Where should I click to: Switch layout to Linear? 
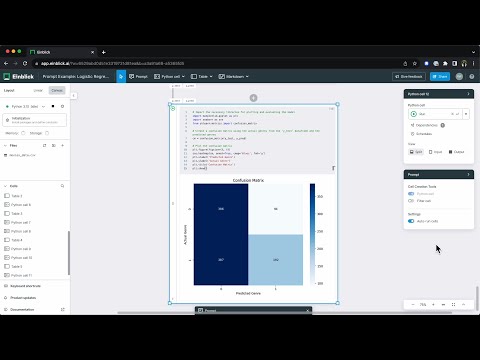click(x=38, y=90)
